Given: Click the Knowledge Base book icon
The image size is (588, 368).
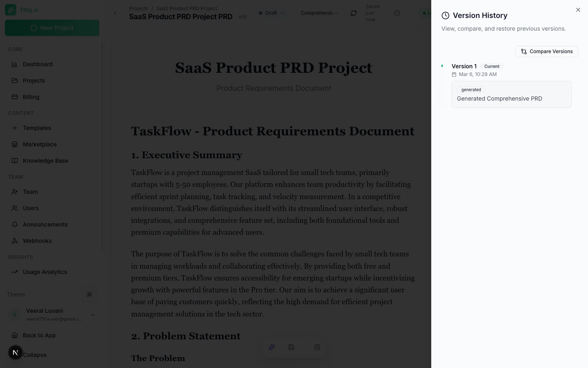Looking at the screenshot, I should tap(15, 161).
